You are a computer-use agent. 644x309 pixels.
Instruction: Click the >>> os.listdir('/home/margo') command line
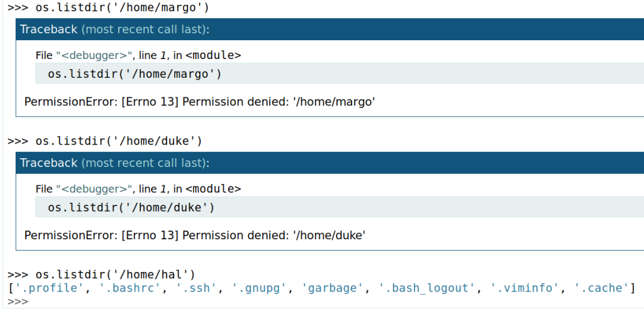pos(108,8)
